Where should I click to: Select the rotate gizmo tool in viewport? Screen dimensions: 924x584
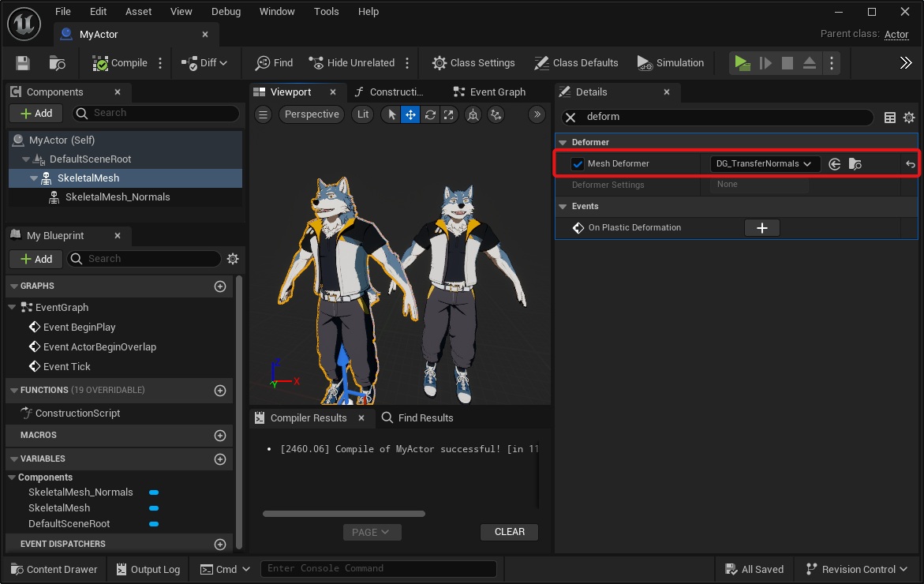pyautogui.click(x=430, y=114)
